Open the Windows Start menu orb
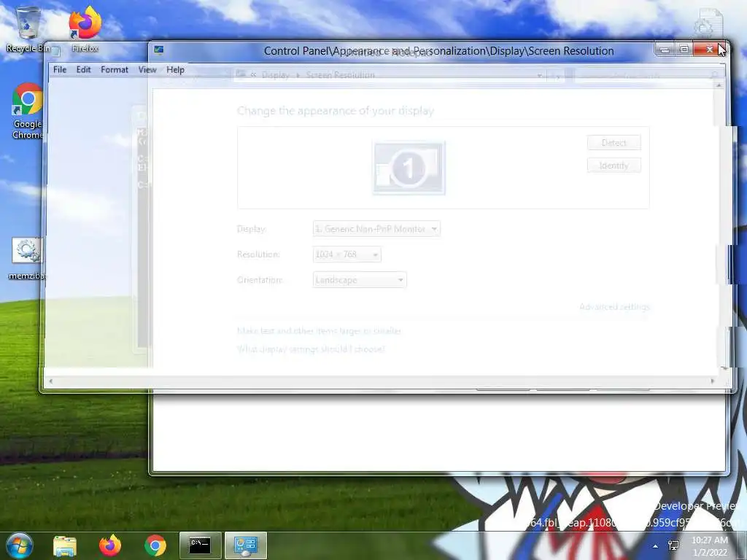747x560 pixels. click(19, 545)
